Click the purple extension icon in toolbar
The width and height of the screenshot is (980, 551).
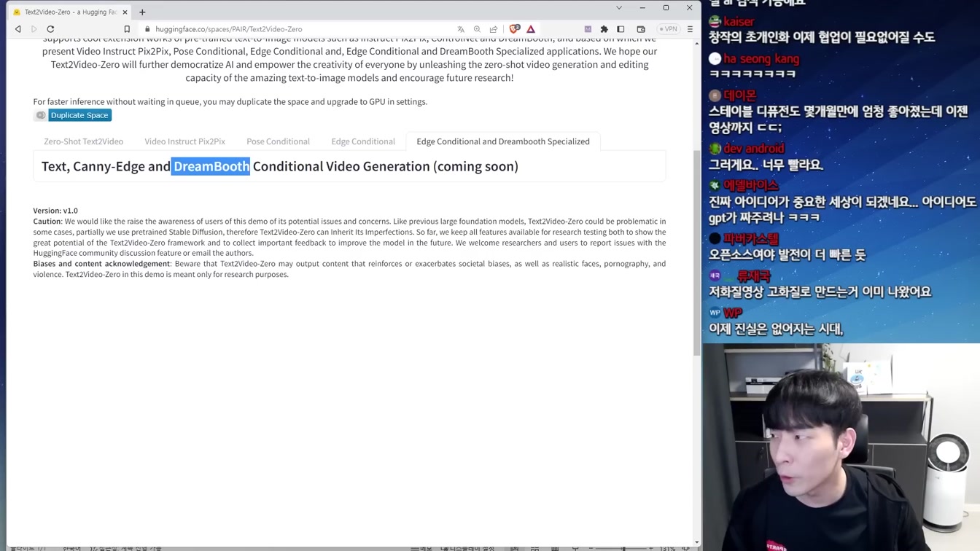click(x=588, y=29)
